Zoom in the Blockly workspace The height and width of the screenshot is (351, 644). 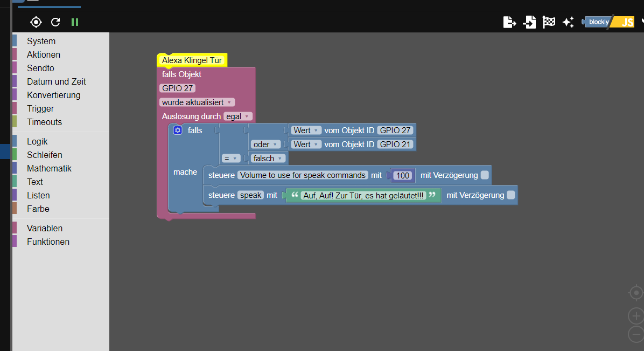coord(636,316)
